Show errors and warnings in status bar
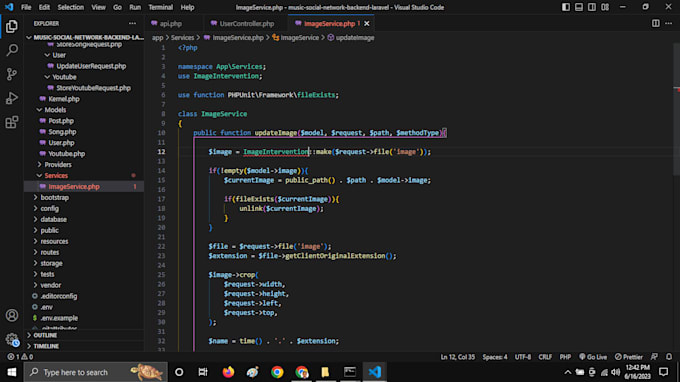The height and width of the screenshot is (382, 680). 20,357
